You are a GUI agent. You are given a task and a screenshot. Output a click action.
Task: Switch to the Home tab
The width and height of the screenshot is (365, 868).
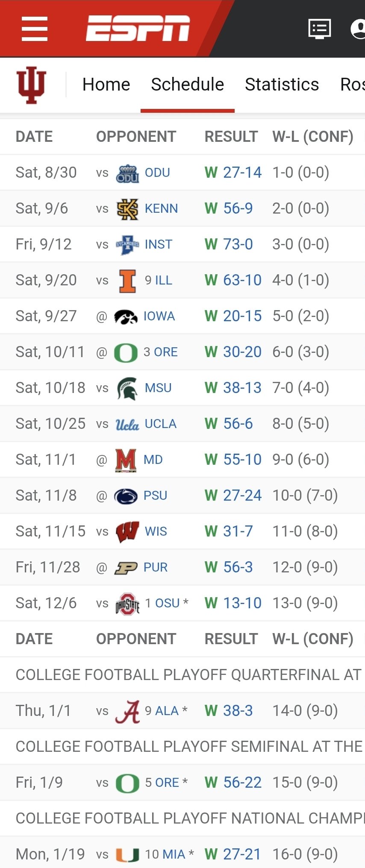tap(106, 85)
